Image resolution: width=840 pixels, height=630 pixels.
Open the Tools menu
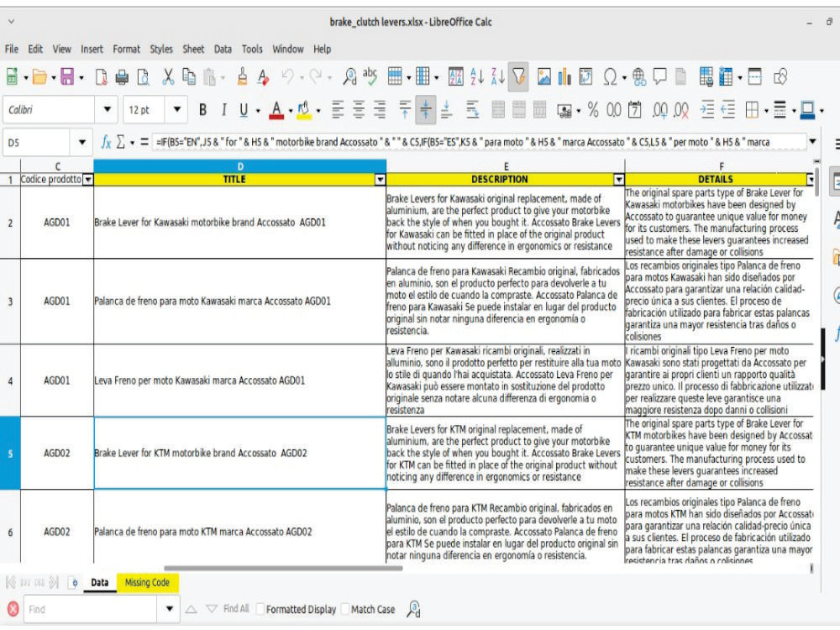(252, 49)
